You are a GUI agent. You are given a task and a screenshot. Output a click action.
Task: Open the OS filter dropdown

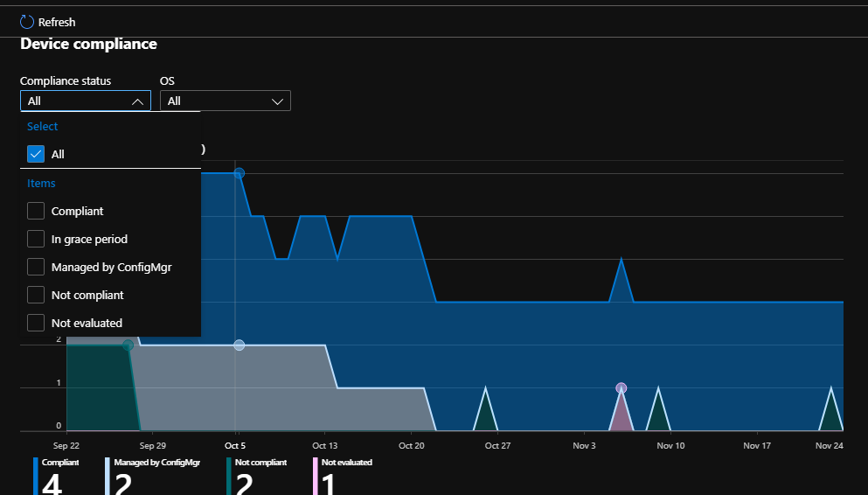[225, 101]
